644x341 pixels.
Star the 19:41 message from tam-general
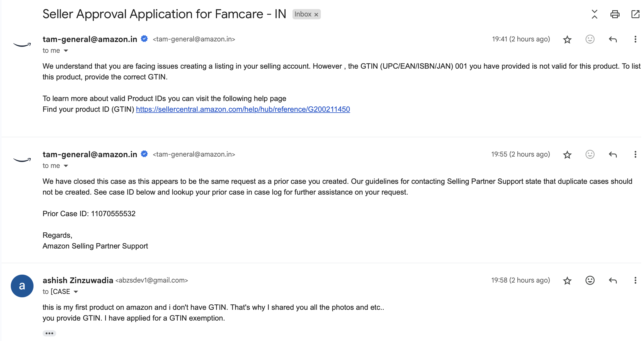click(x=567, y=39)
